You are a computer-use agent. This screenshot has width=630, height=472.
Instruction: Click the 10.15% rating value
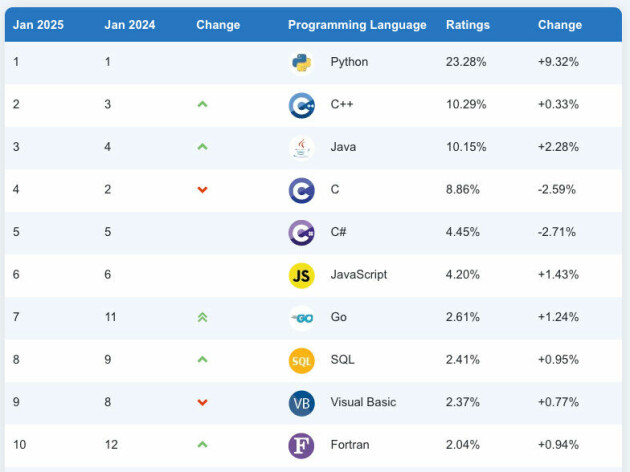[466, 147]
